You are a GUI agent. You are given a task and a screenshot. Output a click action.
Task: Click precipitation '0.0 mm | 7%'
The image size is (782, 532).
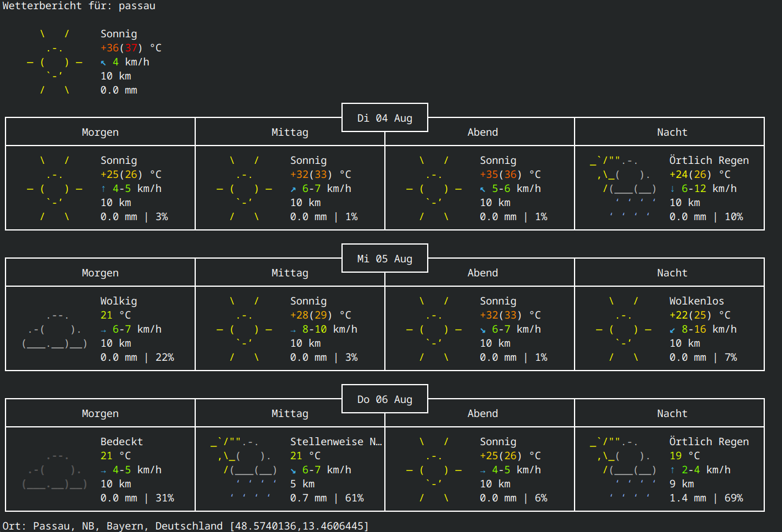click(703, 357)
